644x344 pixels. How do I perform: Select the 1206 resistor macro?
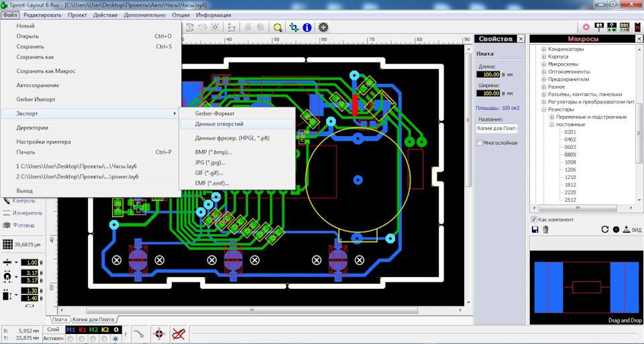[x=570, y=170]
